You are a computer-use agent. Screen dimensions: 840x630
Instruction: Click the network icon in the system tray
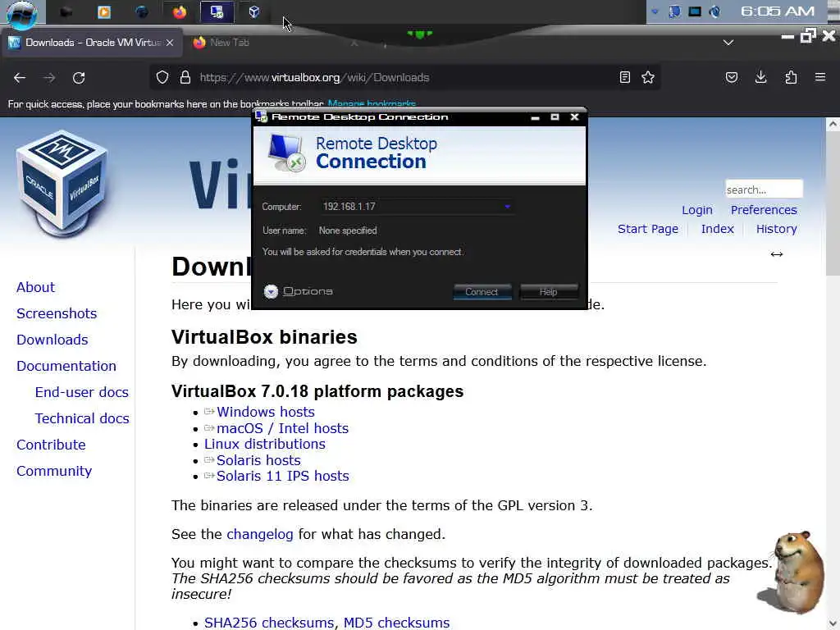(x=675, y=11)
